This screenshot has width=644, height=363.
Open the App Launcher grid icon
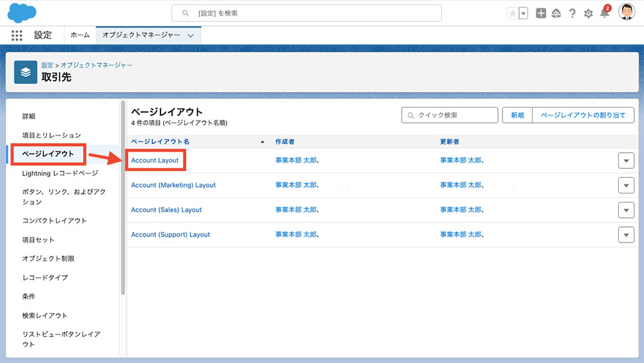17,35
